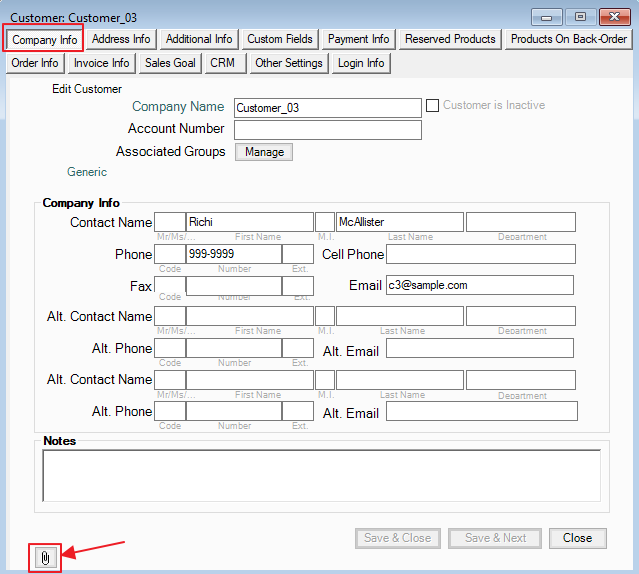View the Products On Back-Order tab
639x574 pixels.
click(x=568, y=39)
